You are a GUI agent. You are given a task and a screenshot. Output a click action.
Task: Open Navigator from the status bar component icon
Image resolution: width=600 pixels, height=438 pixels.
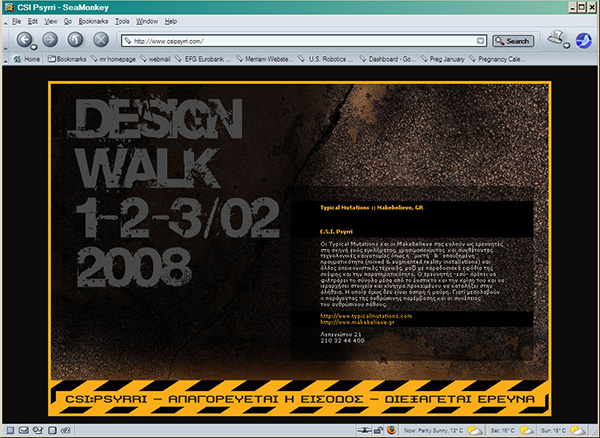(10, 430)
